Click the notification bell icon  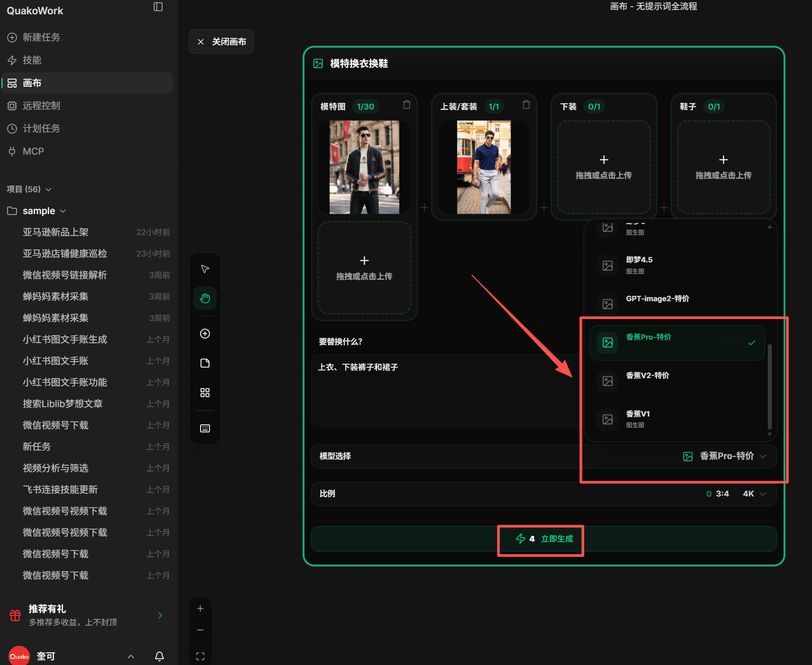tap(159, 656)
